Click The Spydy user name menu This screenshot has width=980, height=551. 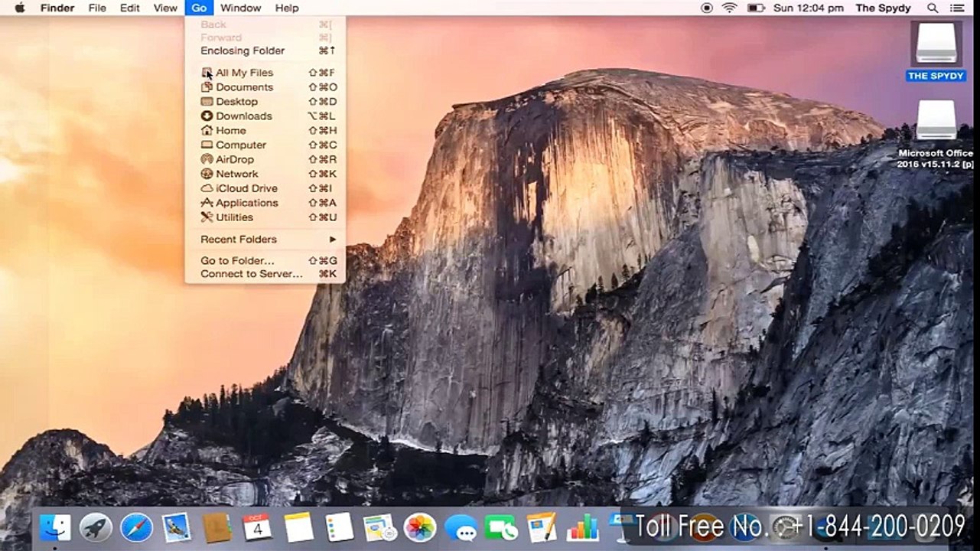(x=884, y=8)
